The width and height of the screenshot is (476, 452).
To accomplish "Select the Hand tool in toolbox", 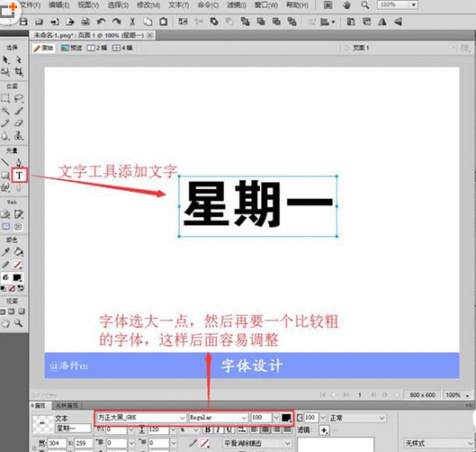I will click(5, 323).
